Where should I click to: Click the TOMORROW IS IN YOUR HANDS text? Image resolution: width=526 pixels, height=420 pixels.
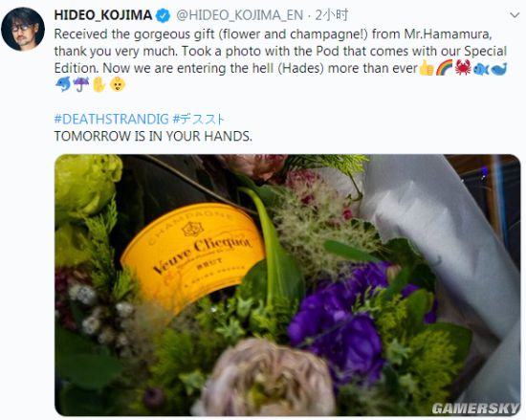point(153,136)
